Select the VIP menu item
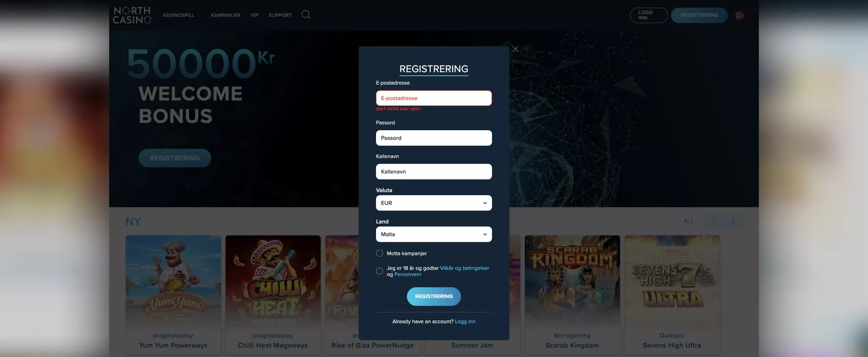 click(254, 15)
